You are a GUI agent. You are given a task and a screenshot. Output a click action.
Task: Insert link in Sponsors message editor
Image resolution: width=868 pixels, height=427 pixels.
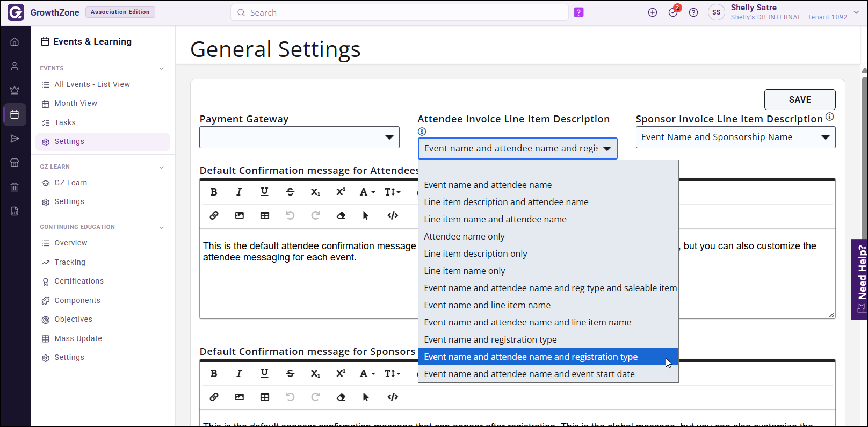tap(214, 397)
